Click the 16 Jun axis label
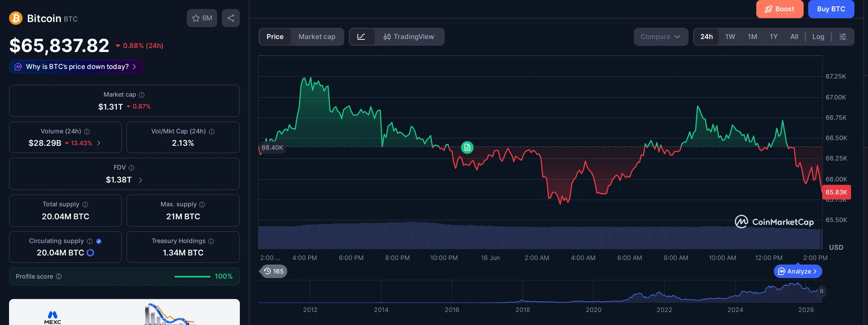The image size is (868, 325). point(491,258)
